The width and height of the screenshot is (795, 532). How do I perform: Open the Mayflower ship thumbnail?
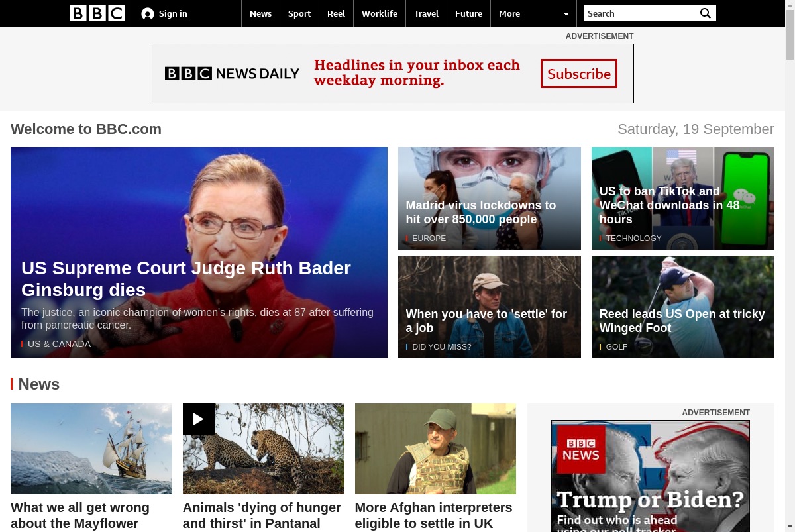click(x=91, y=449)
